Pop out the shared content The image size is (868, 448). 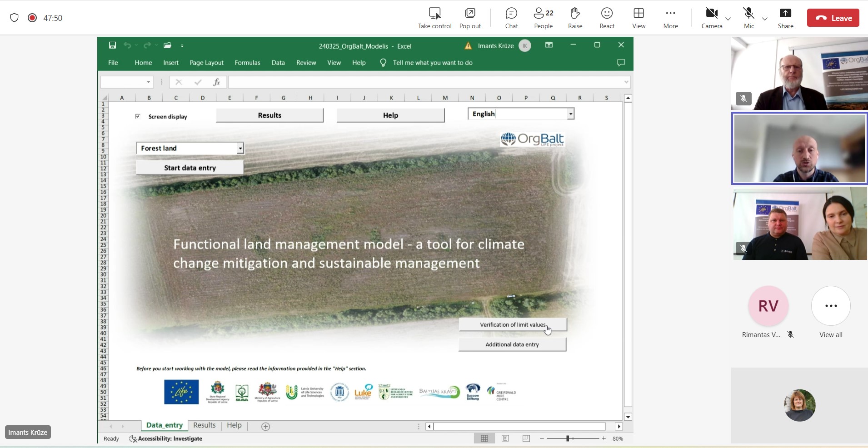[x=470, y=18]
